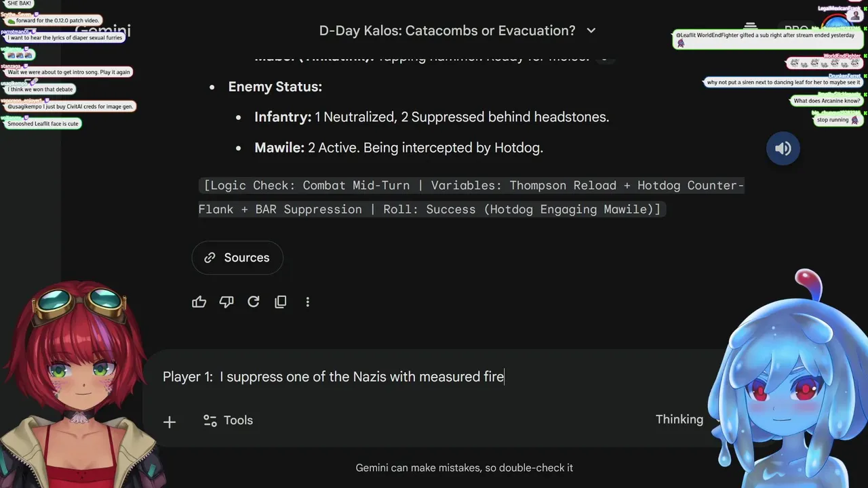Click the 'What does Arcanine know?' chat bubble
This screenshot has height=488, width=868.
tap(827, 101)
